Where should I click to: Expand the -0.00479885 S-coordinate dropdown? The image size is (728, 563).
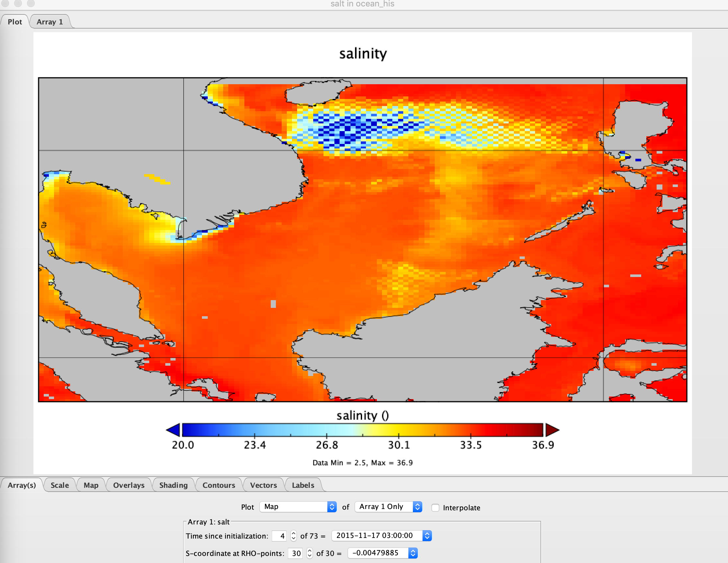(x=382, y=553)
